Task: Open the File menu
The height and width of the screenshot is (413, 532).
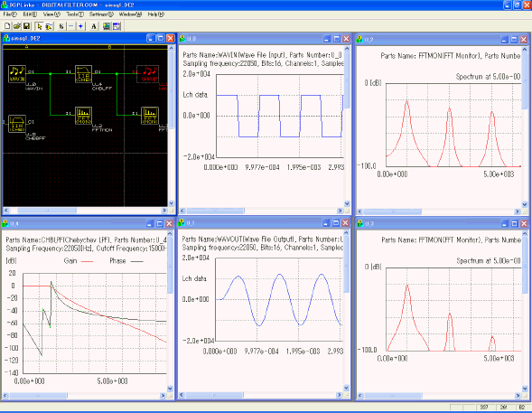Action: coord(10,14)
